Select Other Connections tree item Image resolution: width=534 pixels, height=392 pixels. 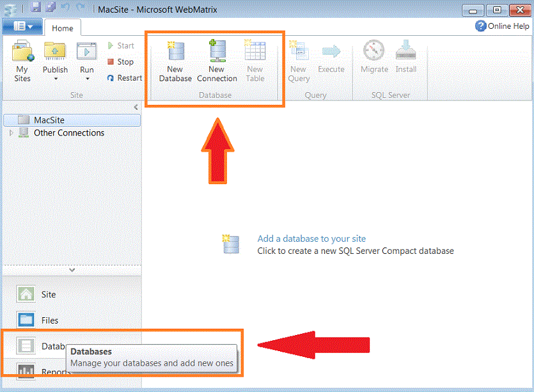(69, 133)
